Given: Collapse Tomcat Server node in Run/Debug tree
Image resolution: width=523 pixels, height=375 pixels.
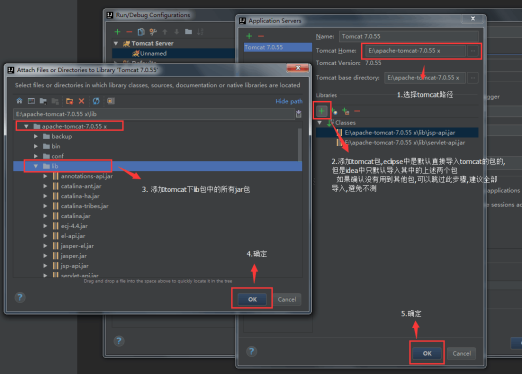Looking at the screenshot, I should coord(116,43).
